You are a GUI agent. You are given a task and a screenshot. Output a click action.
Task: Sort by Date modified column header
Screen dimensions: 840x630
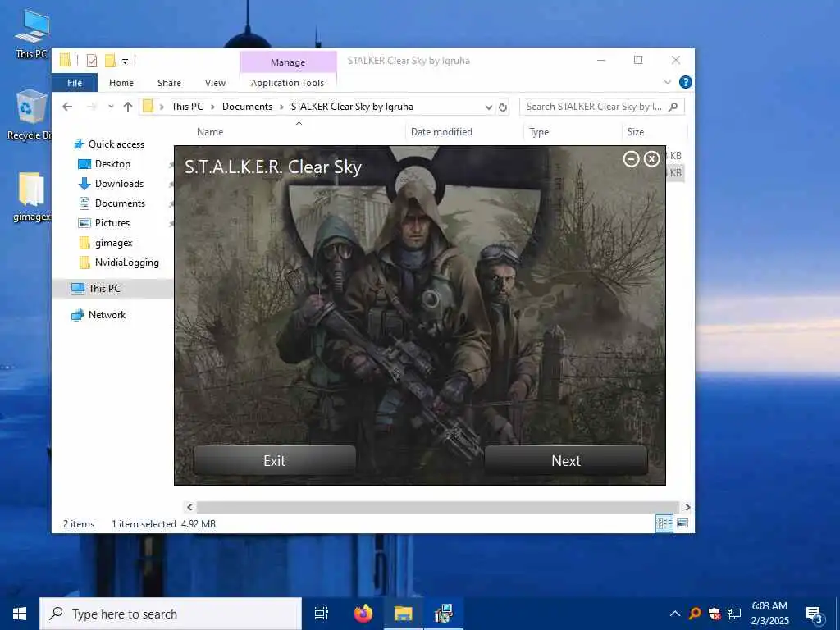441,132
